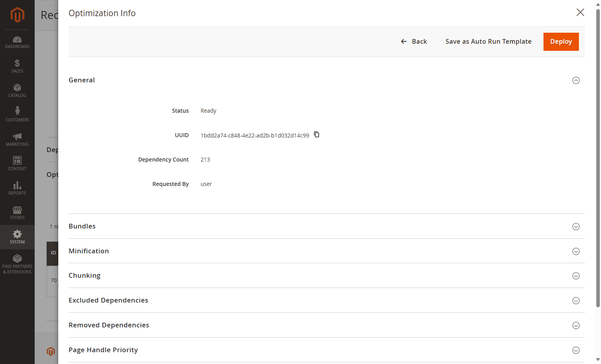This screenshot has width=601, height=364.
Task: Click the Status value Ready
Action: 208,111
